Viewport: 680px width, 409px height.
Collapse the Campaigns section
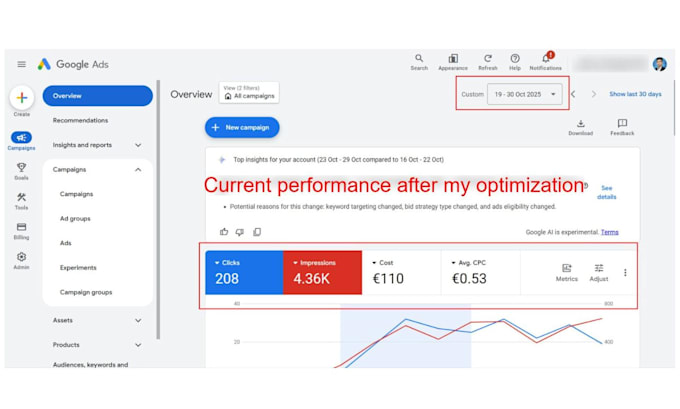pos(138,170)
